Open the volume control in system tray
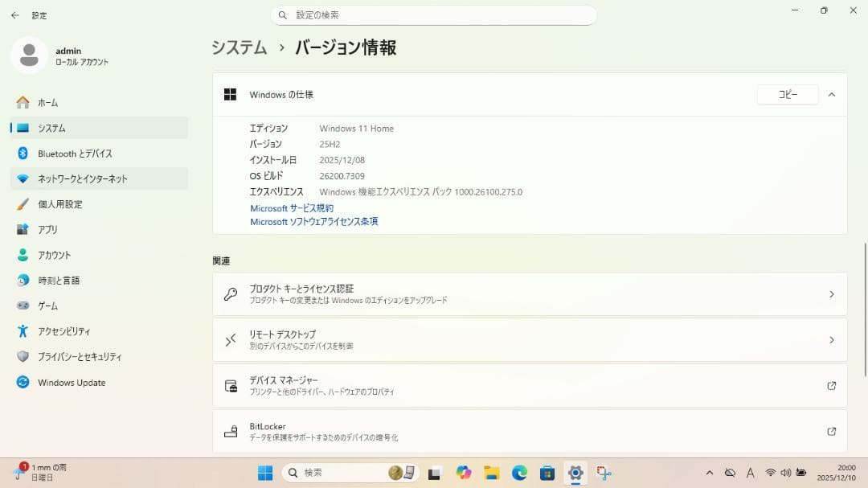This screenshot has width=868, height=488. pos(785,473)
